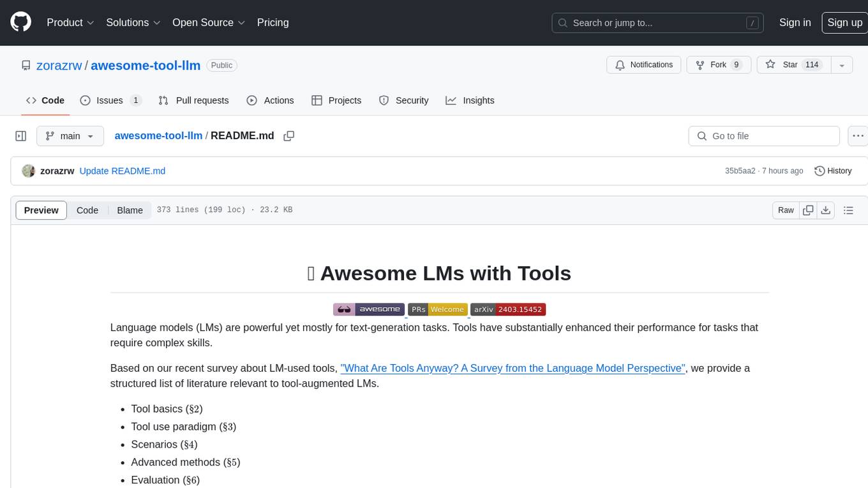Open the Insights tab
Image resolution: width=868 pixels, height=488 pixels.
pyautogui.click(x=470, y=100)
